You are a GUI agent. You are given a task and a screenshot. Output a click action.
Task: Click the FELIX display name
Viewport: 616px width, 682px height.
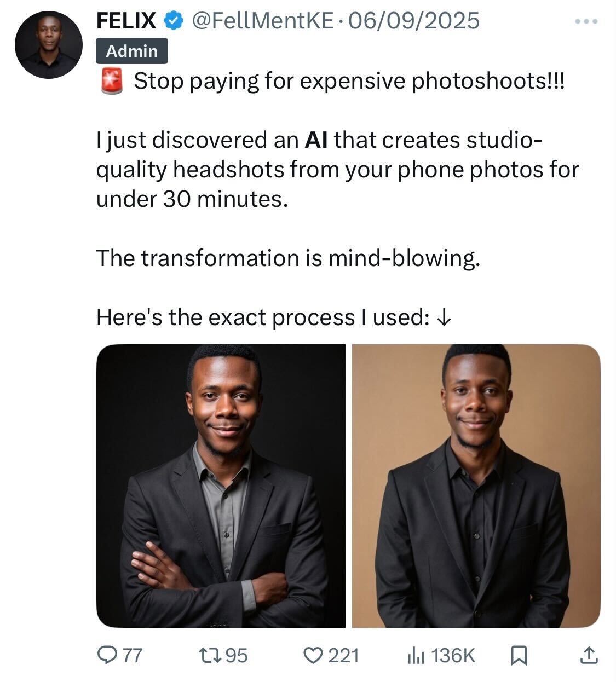coord(126,21)
